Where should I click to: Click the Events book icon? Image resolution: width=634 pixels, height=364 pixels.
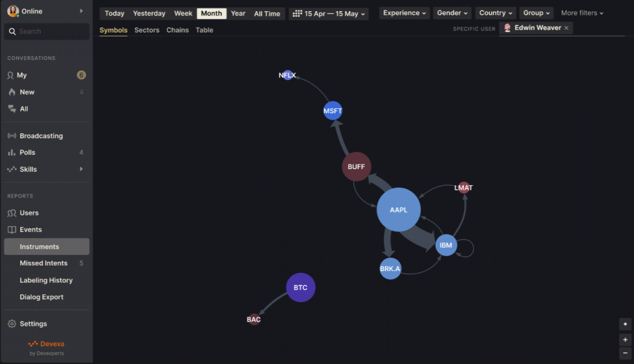point(12,230)
